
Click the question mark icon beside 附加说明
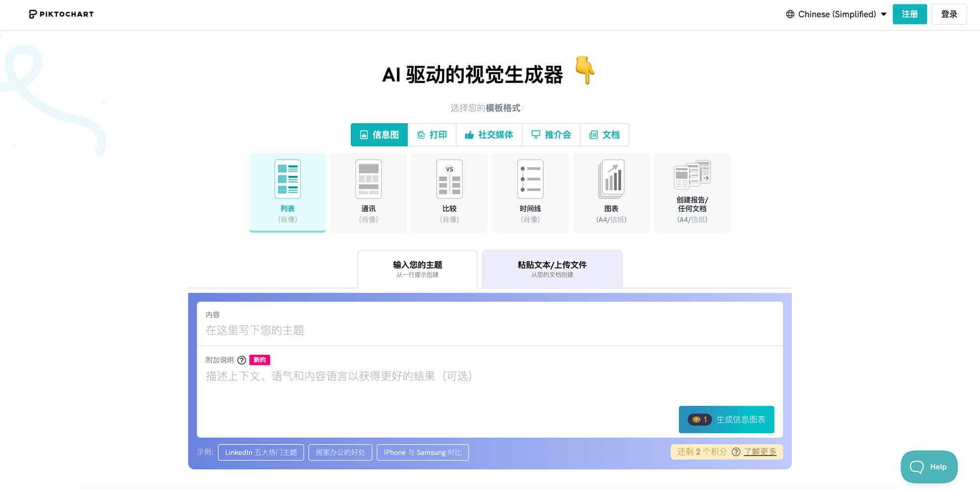tap(241, 360)
